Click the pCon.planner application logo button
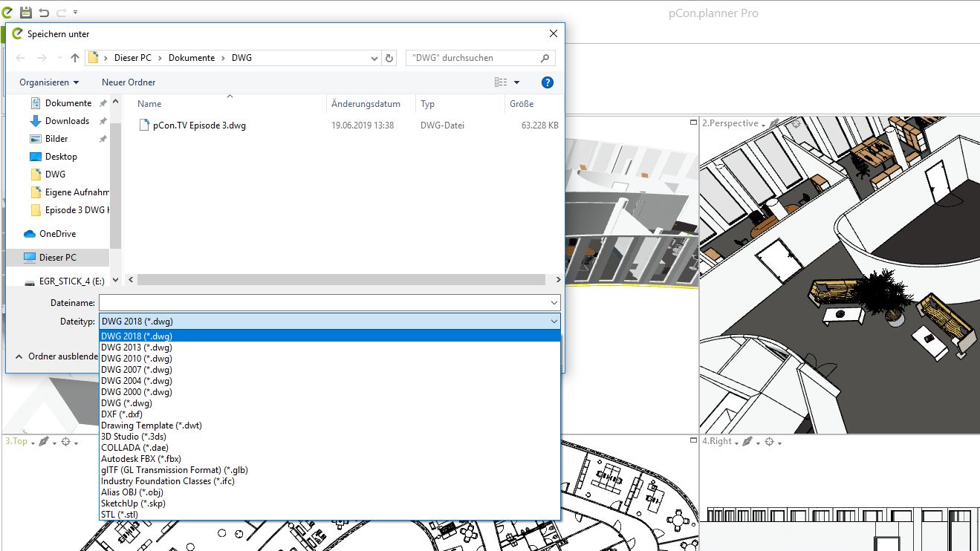Image resolution: width=980 pixels, height=551 pixels. 7,12
